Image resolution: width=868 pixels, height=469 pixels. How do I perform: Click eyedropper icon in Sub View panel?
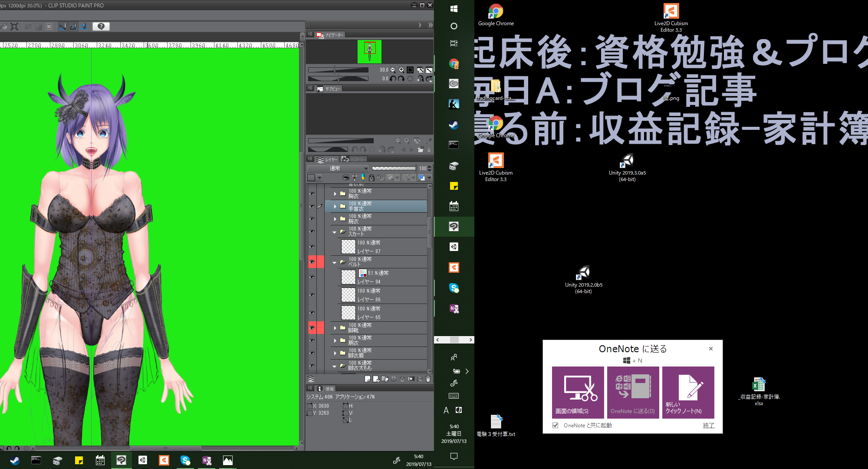pyautogui.click(x=429, y=141)
